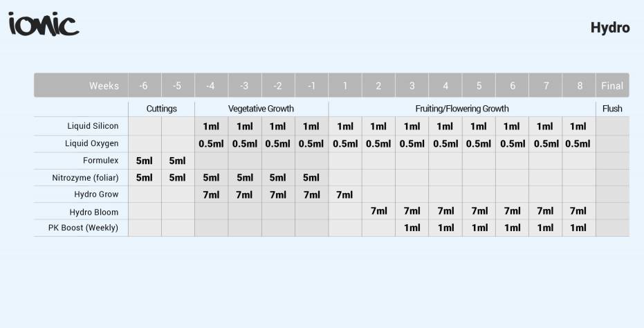Select the Hydro Grow row label
This screenshot has width=644, height=328.
(x=96, y=194)
